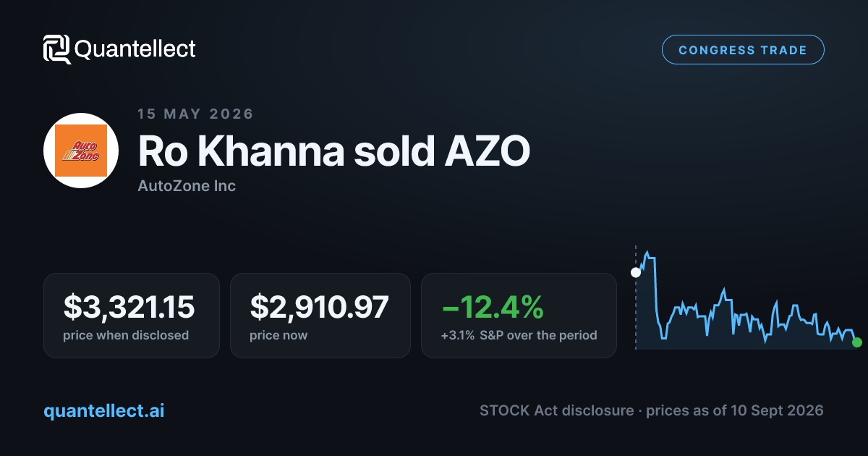Click the CONGRESS TRADE badge
This screenshot has width=868, height=456.
(743, 50)
